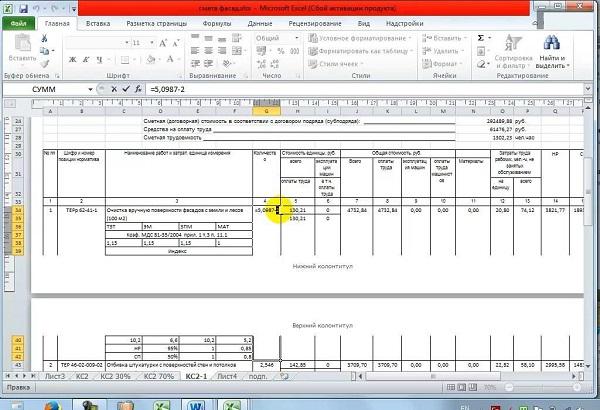This screenshot has width=600, height=410.
Task: Click Сортировка и фильтр button
Action: 513,52
